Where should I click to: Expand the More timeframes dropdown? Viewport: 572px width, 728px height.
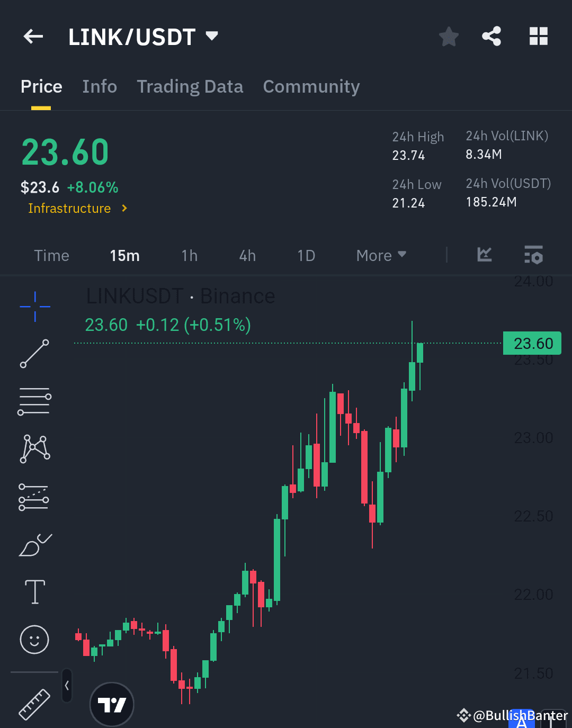click(380, 255)
